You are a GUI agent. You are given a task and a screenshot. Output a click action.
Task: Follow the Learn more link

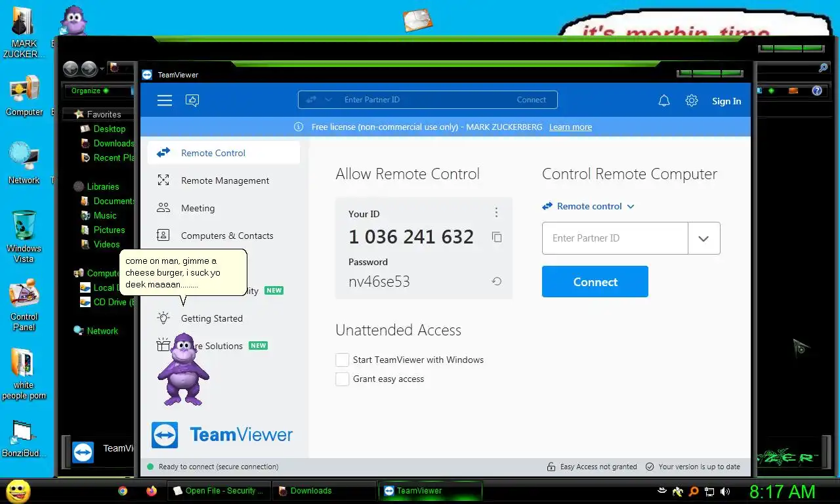(570, 127)
